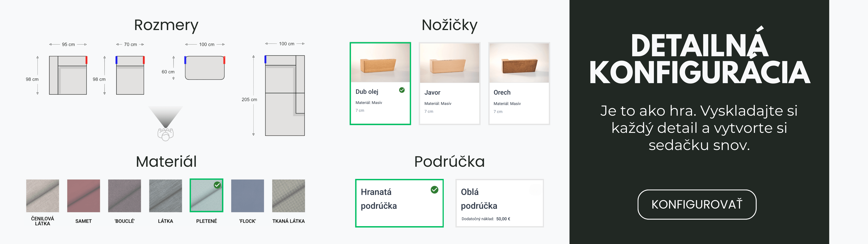Select the Čenilová látka fabric swatch
Viewport: 868px width, 244px height.
(x=42, y=196)
